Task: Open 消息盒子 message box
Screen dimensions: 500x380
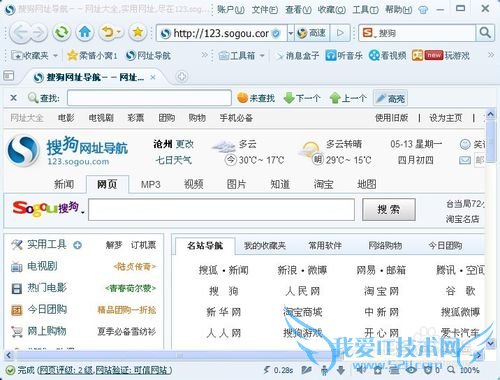Action: click(x=298, y=55)
